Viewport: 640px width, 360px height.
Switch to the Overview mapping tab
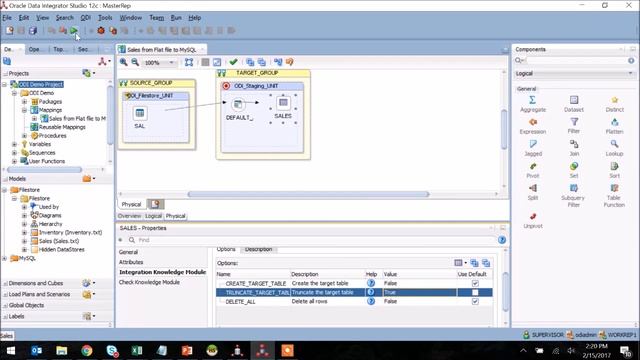[129, 216]
